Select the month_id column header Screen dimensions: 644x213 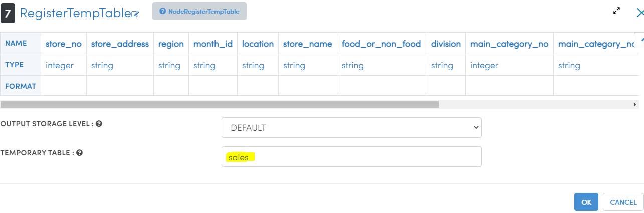pyautogui.click(x=213, y=44)
